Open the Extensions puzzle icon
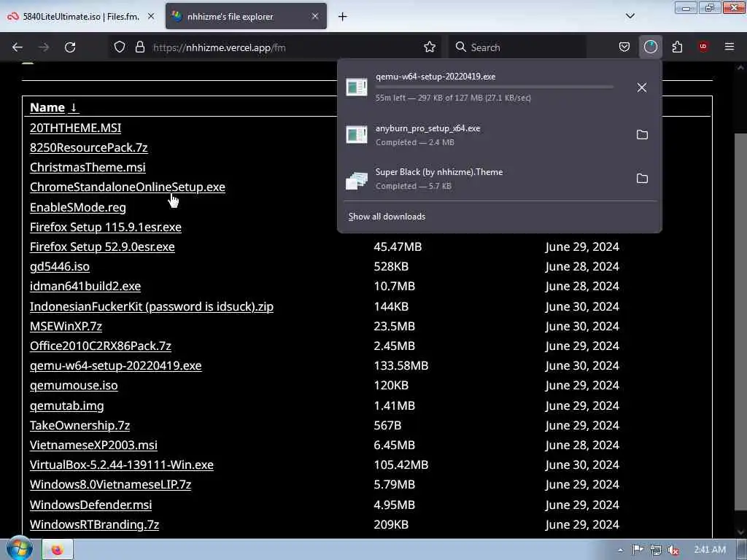The height and width of the screenshot is (560, 747). coord(677,47)
